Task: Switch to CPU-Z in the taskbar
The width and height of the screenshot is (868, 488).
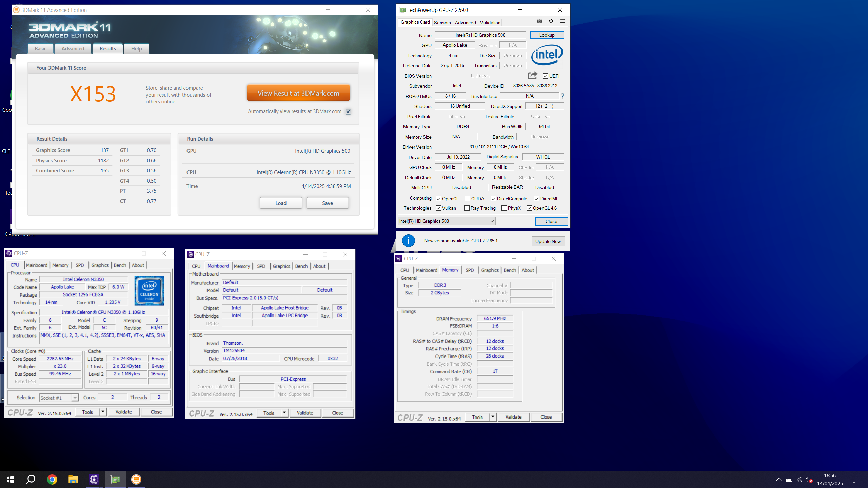Action: pos(94,479)
